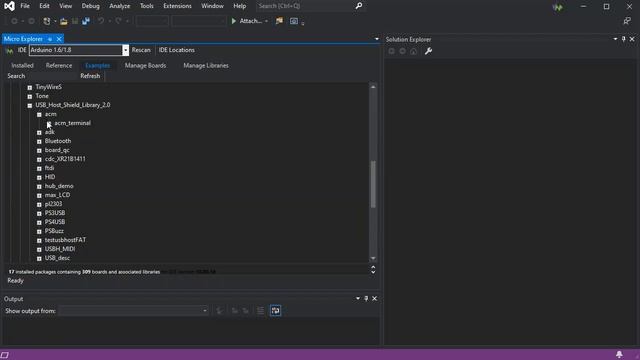The image size is (640, 360).
Task: Click the Refresh button
Action: (x=90, y=76)
